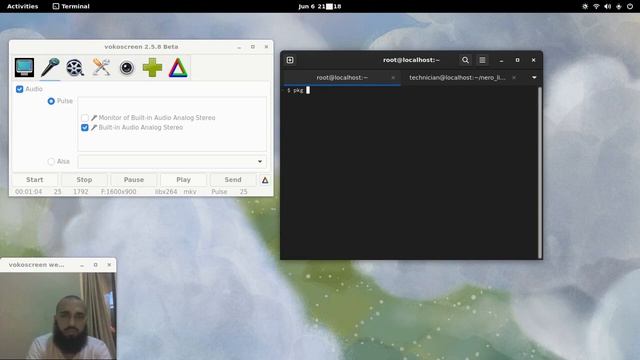Open the Terminal app menu in top bar
This screenshot has height=360, width=640.
(71, 7)
